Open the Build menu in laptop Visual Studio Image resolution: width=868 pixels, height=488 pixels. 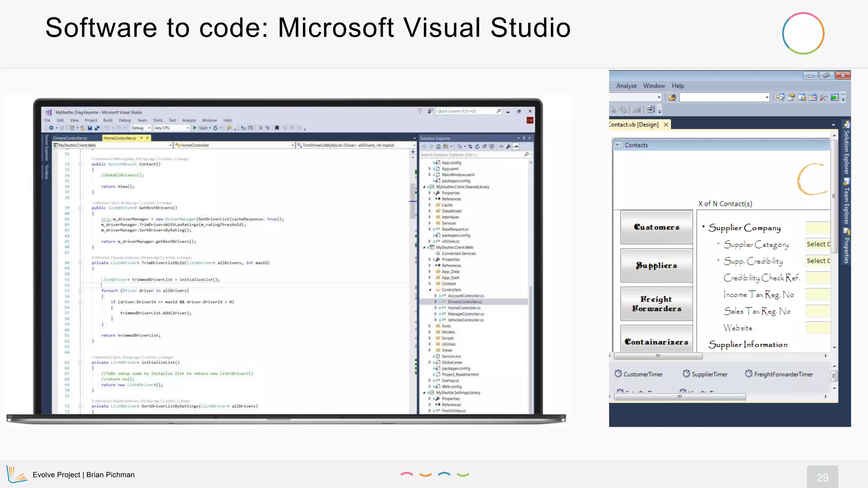click(108, 120)
